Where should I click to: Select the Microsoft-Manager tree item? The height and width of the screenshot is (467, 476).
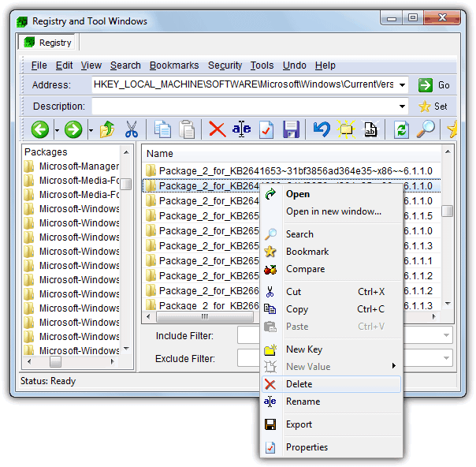[72, 166]
